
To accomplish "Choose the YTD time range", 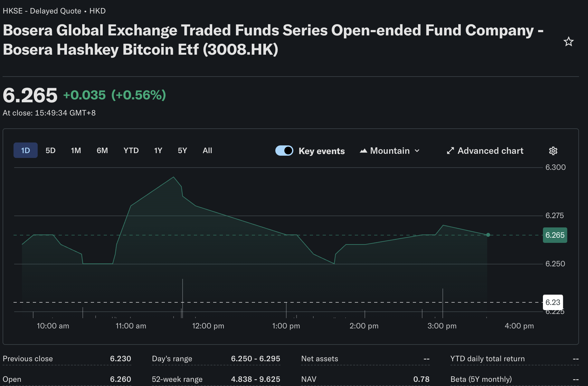I will coord(131,151).
